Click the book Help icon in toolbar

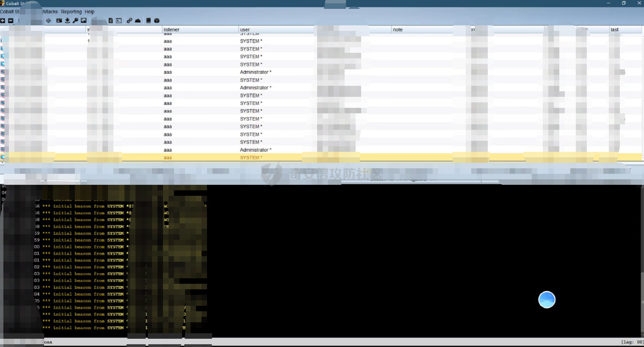(148, 20)
